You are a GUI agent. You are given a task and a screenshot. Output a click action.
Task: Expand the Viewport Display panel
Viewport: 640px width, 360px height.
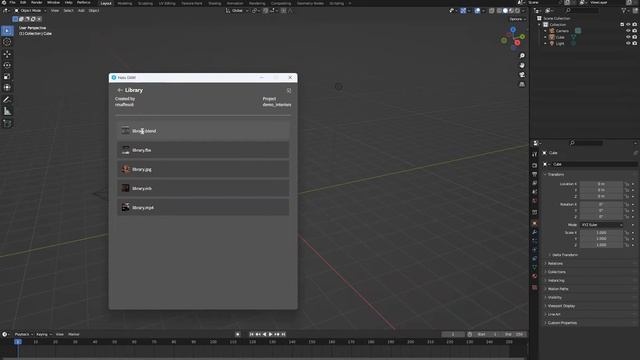[x=560, y=306]
